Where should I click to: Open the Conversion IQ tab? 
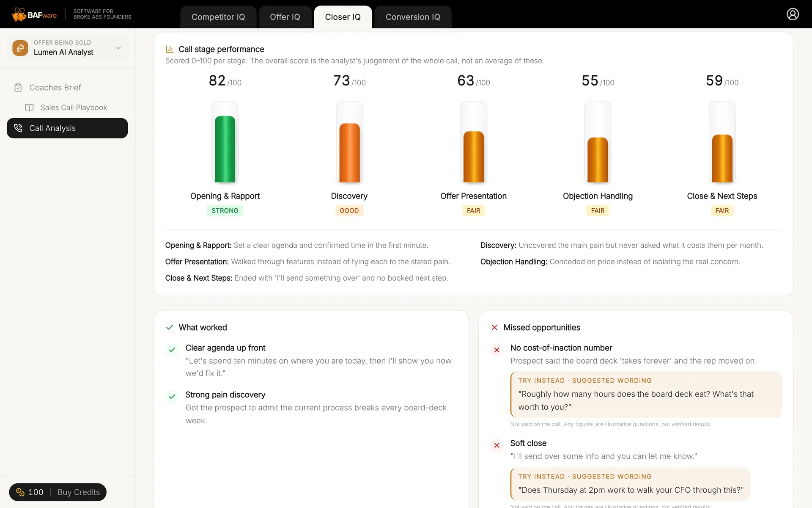click(413, 17)
